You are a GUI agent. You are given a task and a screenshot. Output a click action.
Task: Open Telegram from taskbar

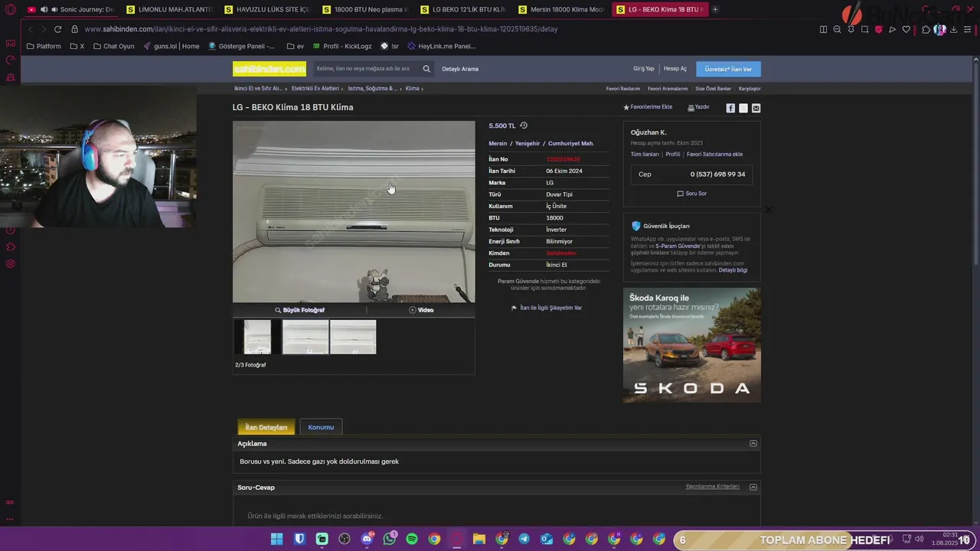pos(524,539)
